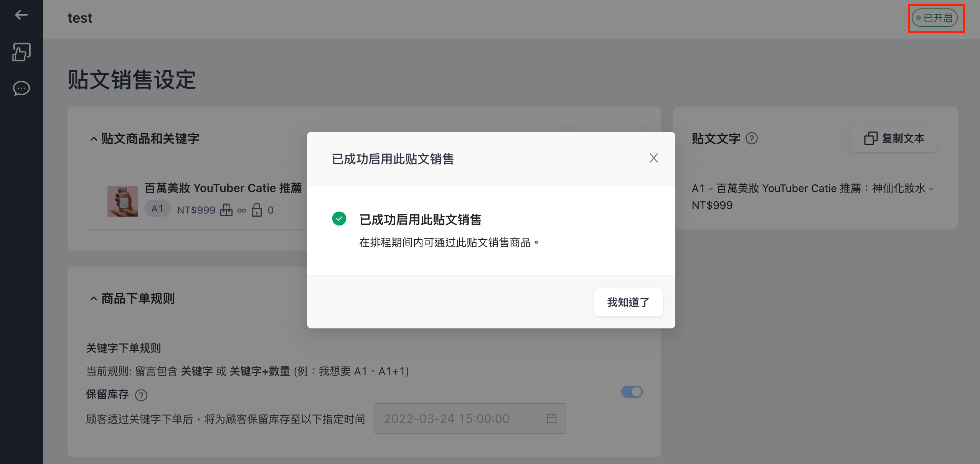Click the NT$999 price in the product row
The image size is (980, 464).
(x=196, y=210)
